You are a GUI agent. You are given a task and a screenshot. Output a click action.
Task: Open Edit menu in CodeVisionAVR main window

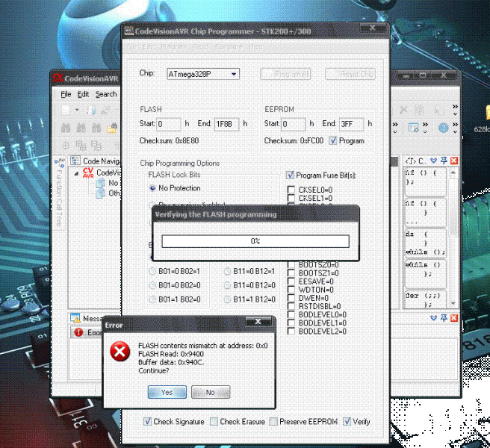coord(83,94)
